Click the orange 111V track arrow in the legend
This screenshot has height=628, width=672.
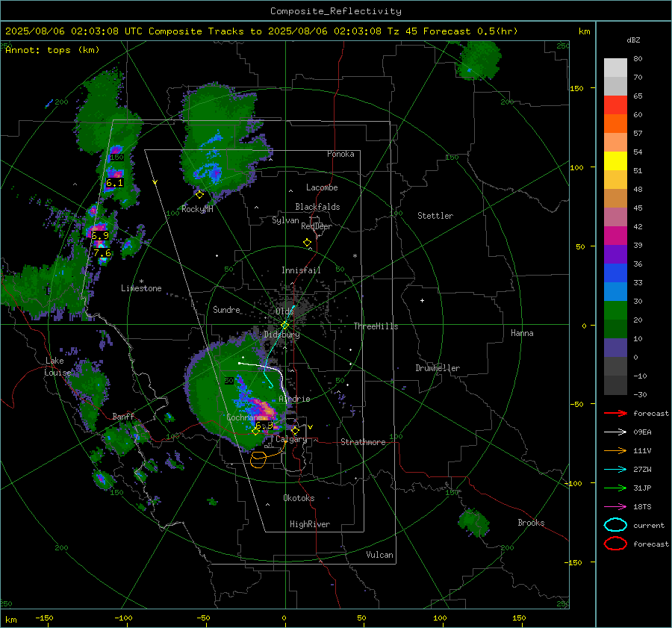615,450
